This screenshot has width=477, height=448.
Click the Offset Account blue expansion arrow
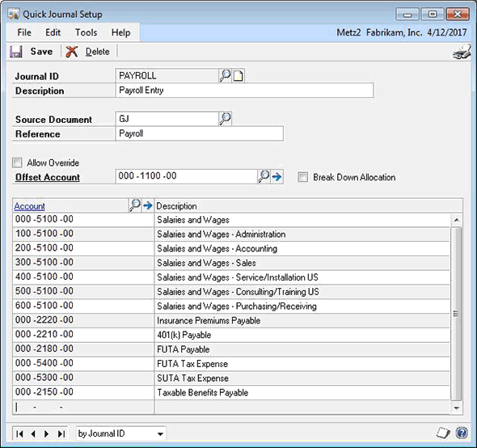pyautogui.click(x=276, y=176)
